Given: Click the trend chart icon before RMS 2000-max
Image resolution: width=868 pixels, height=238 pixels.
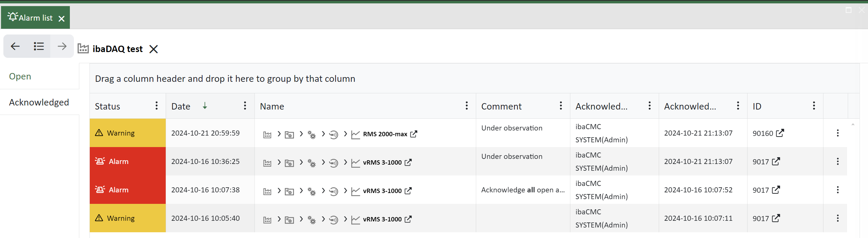Looking at the screenshot, I should click(355, 135).
